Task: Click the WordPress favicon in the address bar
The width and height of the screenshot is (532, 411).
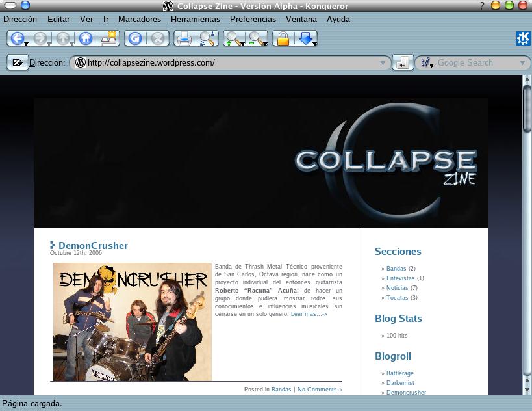Action: click(81, 62)
